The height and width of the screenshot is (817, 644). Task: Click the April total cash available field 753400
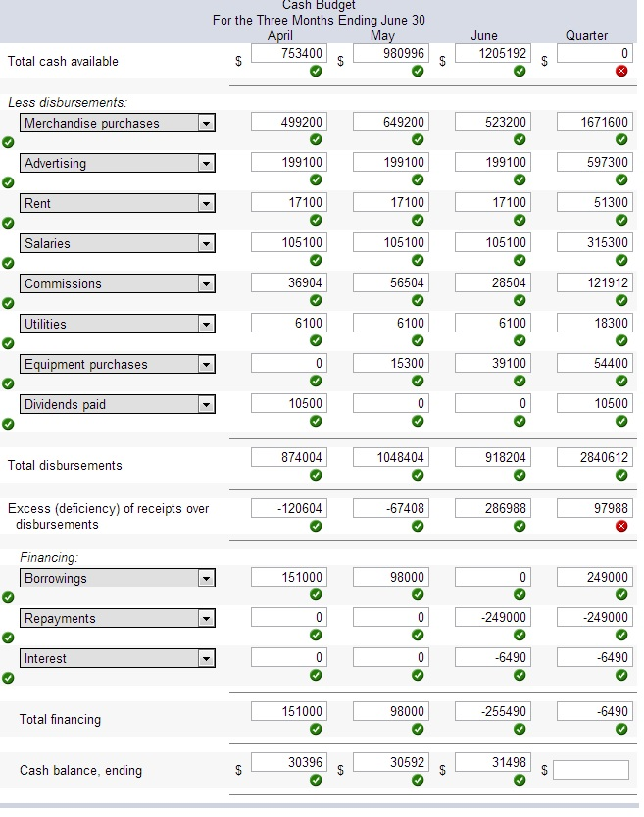coord(289,53)
